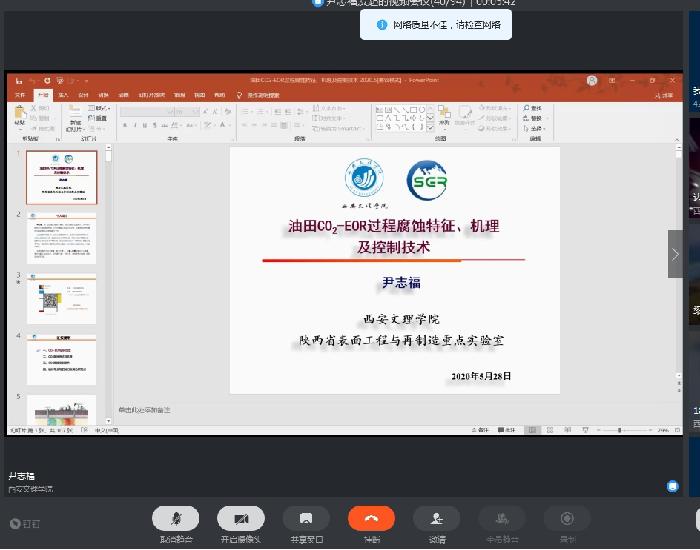Toggle the microphone mute button
Image resolution: width=700 pixels, height=550 pixels.
point(176,518)
